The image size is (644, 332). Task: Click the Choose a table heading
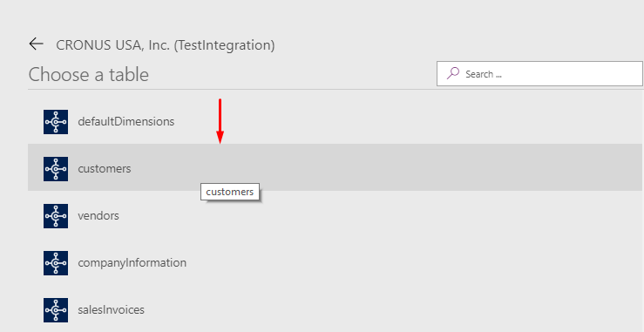(89, 75)
